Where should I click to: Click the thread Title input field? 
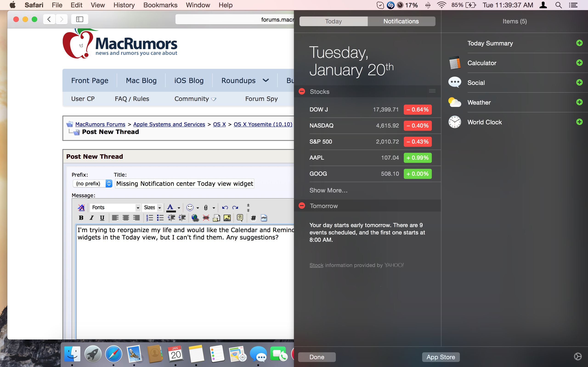184,183
